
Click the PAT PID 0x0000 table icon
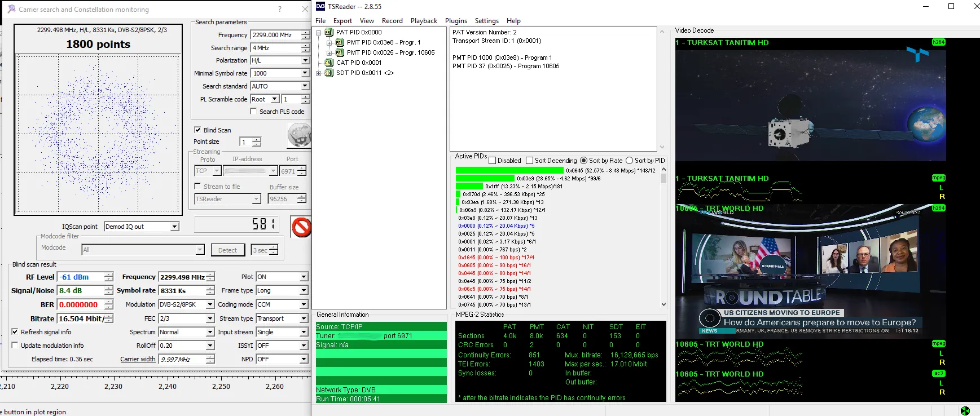[x=329, y=32]
